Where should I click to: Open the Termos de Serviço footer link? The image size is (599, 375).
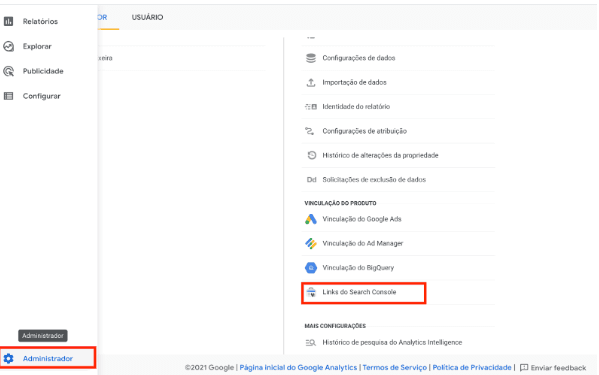pos(395,367)
